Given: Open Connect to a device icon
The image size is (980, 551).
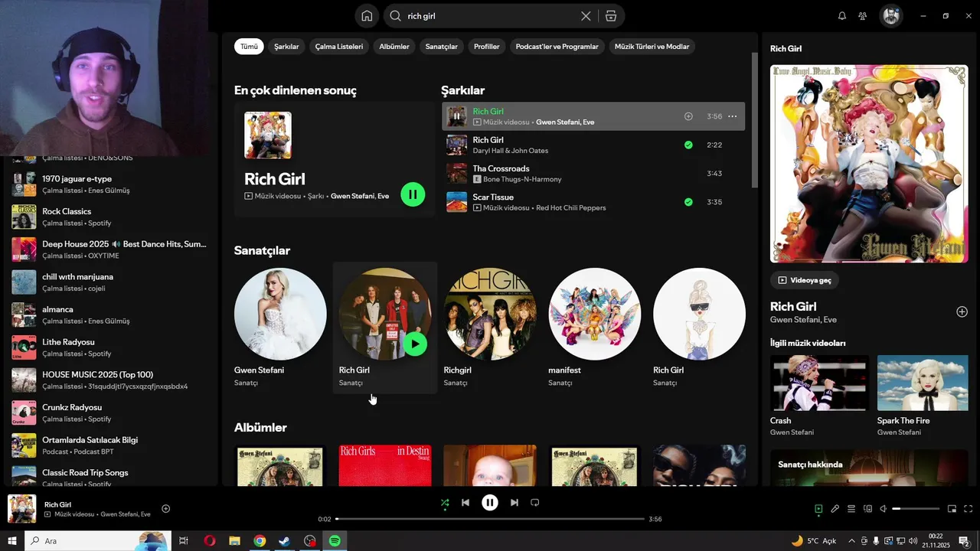Looking at the screenshot, I should point(868,509).
